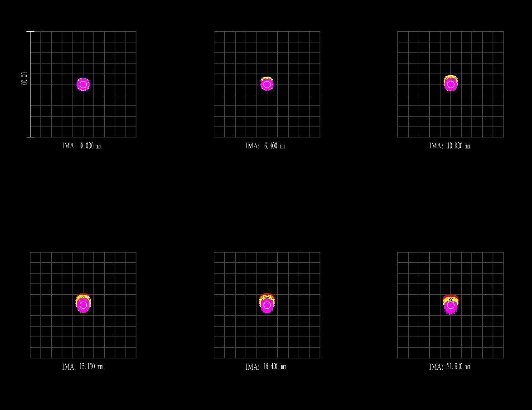Select the Airy circle in the 18.400 mm plot
This screenshot has width=532, height=410.
coord(267,305)
